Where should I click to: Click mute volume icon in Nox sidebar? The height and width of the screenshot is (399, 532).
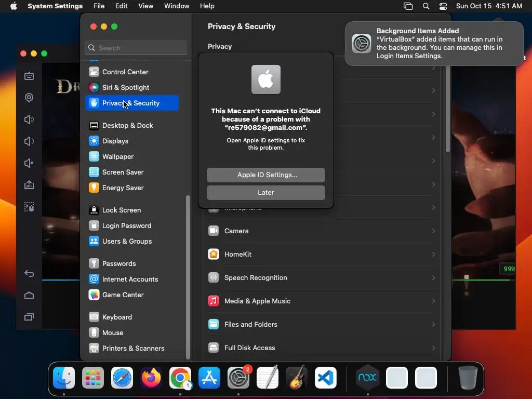(29, 163)
